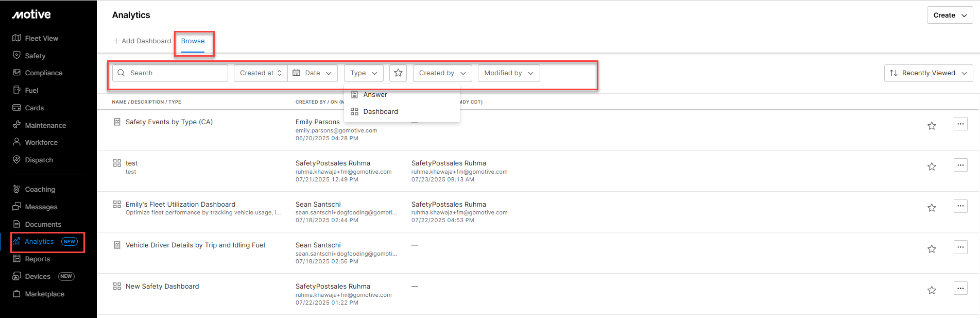Open the Marketplace sidebar item
Viewport: 980px width, 318px height.
click(x=44, y=294)
